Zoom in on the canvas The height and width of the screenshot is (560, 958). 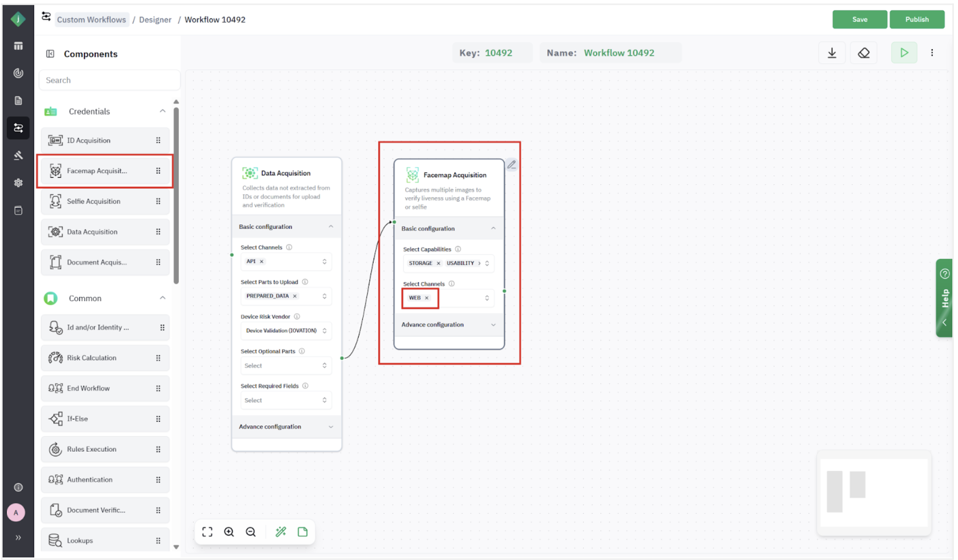(229, 532)
